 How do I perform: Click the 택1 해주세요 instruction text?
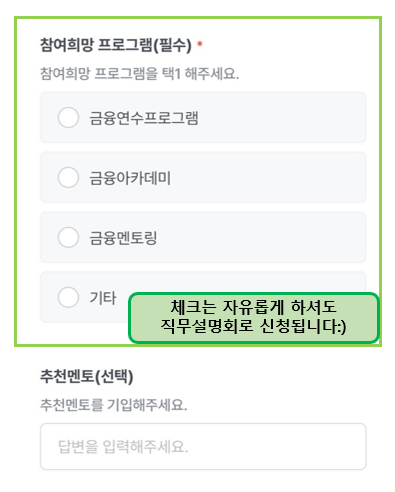139,74
